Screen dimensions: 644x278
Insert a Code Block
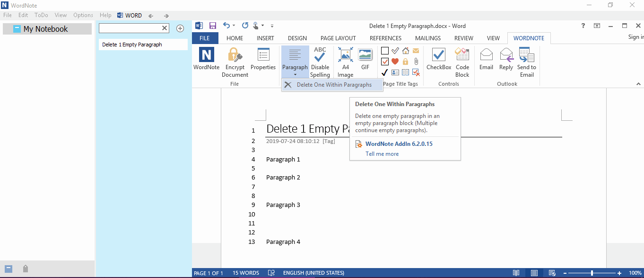pos(462,62)
